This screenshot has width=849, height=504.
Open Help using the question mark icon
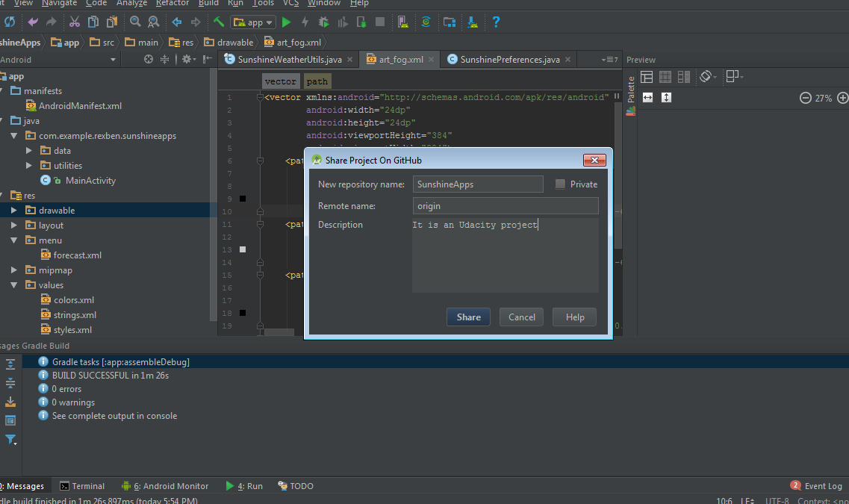[x=495, y=22]
